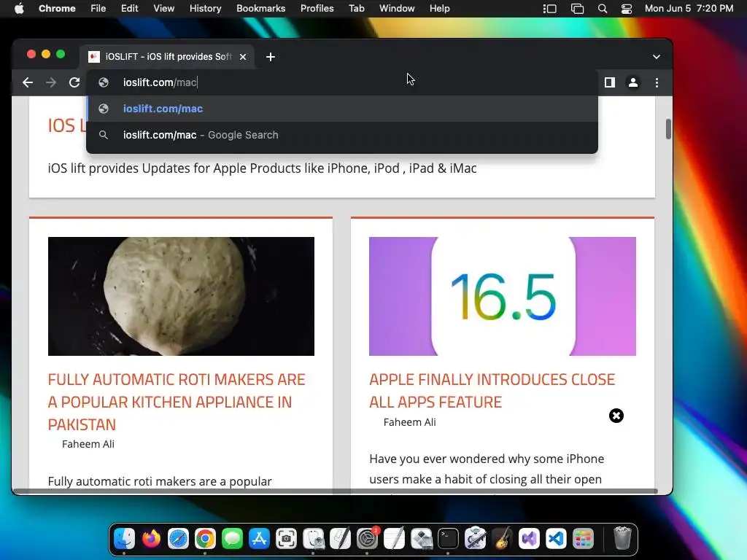The height and width of the screenshot is (560, 747).
Task: Click the vertical page scrollbar thumb
Action: coord(668,129)
